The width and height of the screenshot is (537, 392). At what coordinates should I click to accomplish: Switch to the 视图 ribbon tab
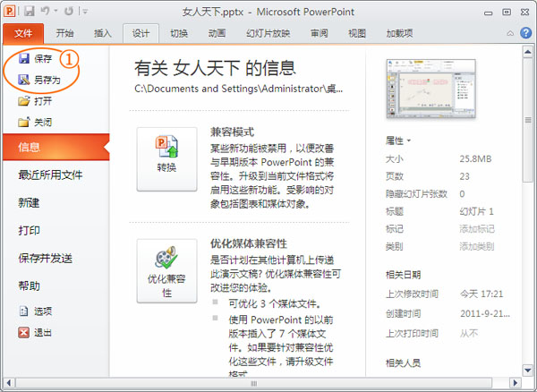click(357, 33)
